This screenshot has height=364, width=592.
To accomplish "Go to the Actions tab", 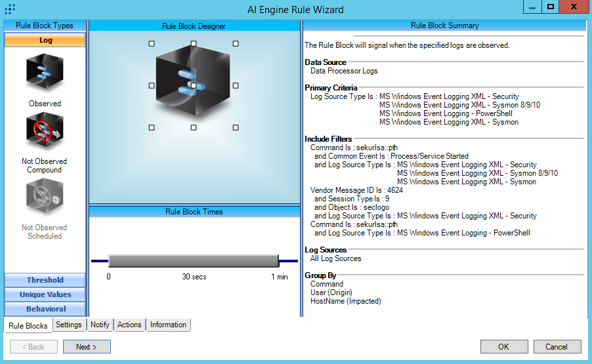I will point(129,325).
